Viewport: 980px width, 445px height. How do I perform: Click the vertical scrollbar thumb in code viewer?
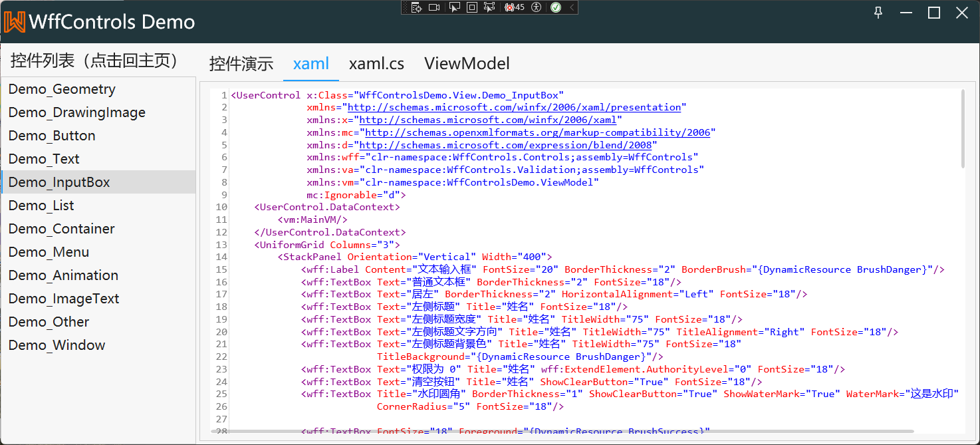(963, 129)
